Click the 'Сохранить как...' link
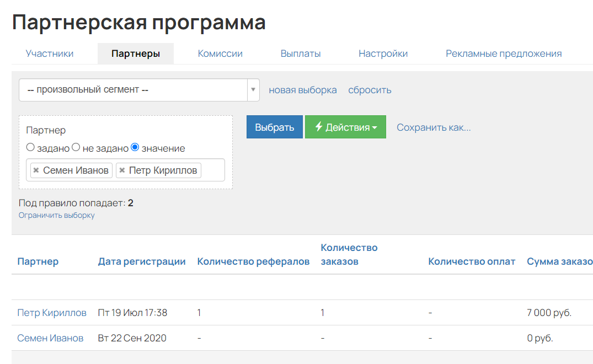Screen dimensions: 593x364 tap(434, 127)
